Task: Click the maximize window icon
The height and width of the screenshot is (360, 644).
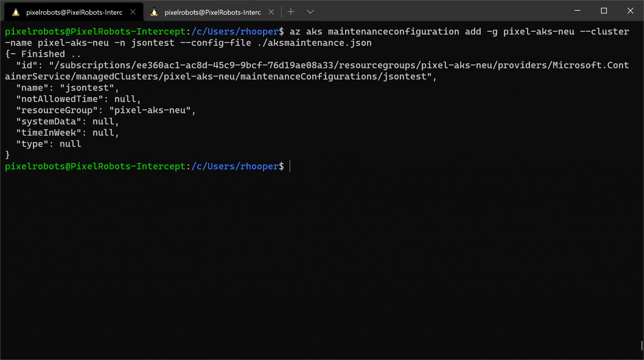Action: (x=604, y=11)
